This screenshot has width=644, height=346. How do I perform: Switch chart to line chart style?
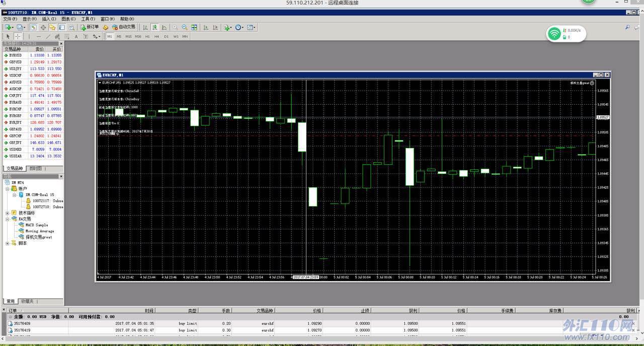pos(164,27)
